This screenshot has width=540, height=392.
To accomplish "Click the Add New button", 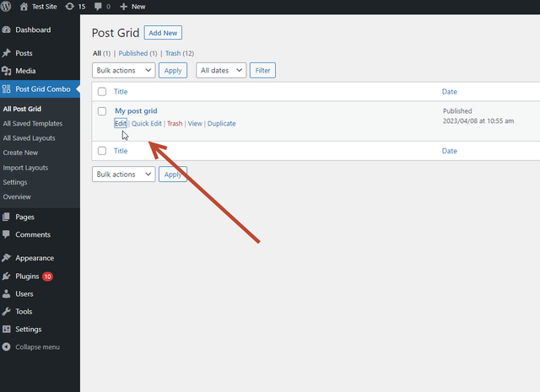I will pyautogui.click(x=163, y=33).
